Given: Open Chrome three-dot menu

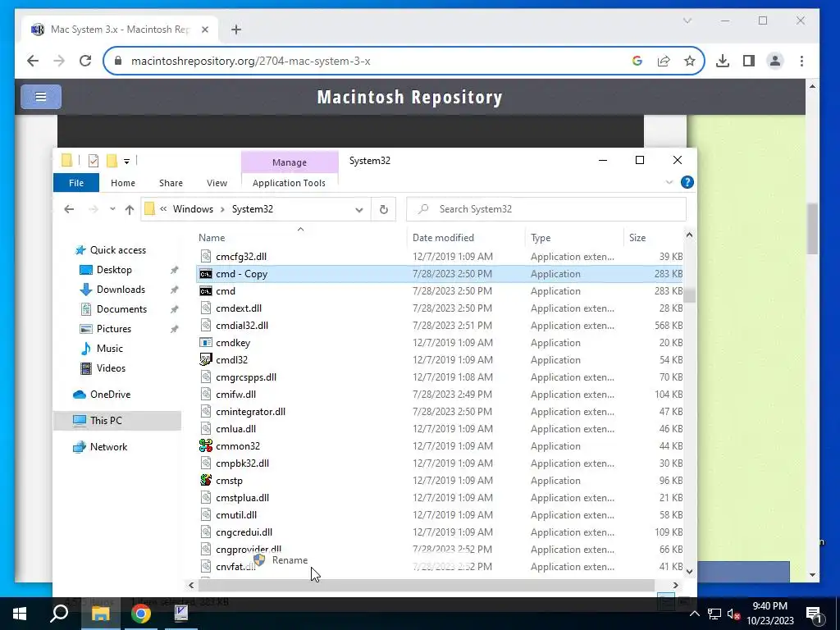Looking at the screenshot, I should 801,61.
